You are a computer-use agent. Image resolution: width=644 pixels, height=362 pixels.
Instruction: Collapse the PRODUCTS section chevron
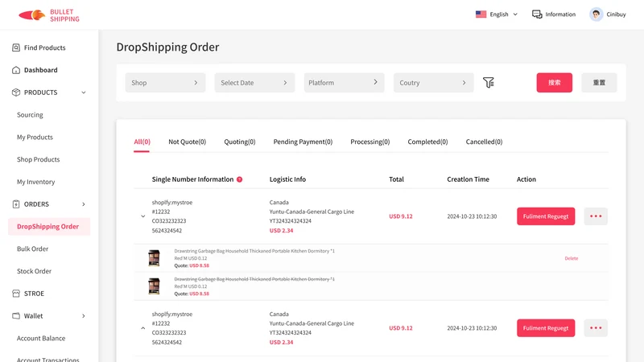(84, 93)
